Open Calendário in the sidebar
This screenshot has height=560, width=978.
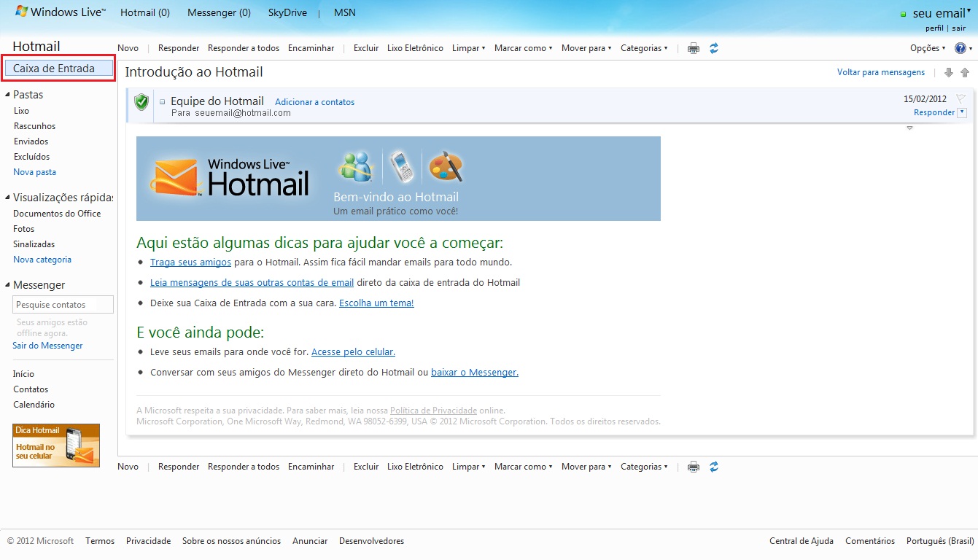34,405
